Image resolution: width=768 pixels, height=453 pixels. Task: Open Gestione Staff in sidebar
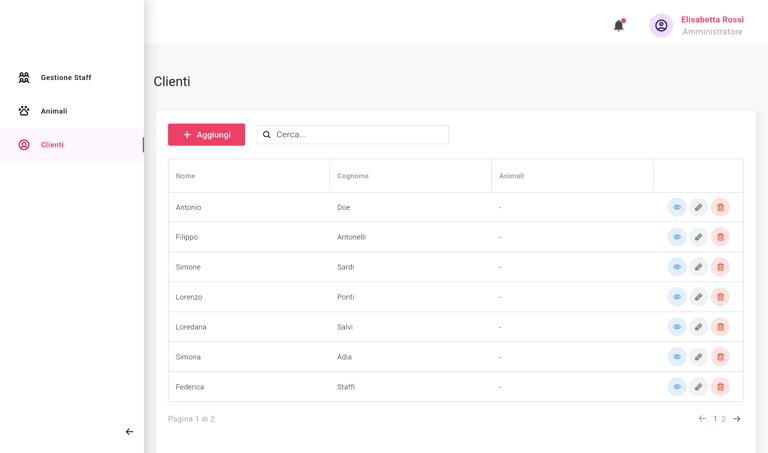66,77
